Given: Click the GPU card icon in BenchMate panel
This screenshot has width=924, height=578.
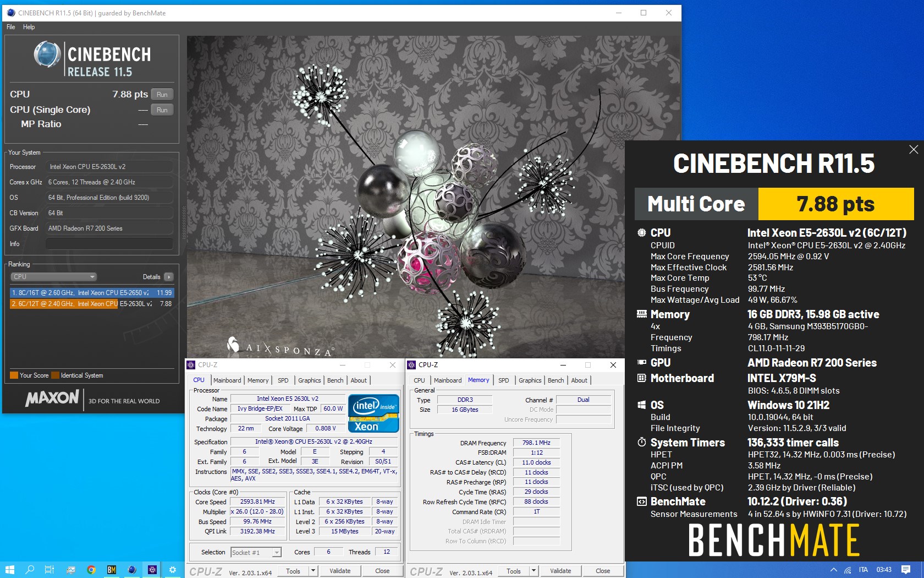Looking at the screenshot, I should click(641, 363).
